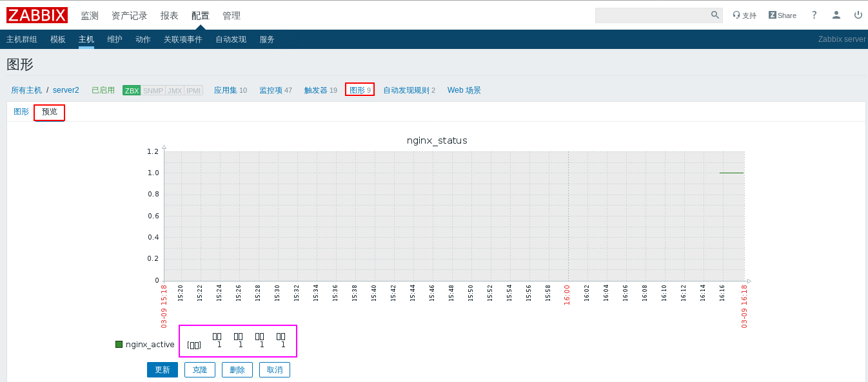Switch to the 图形 tab

pyautogui.click(x=21, y=111)
